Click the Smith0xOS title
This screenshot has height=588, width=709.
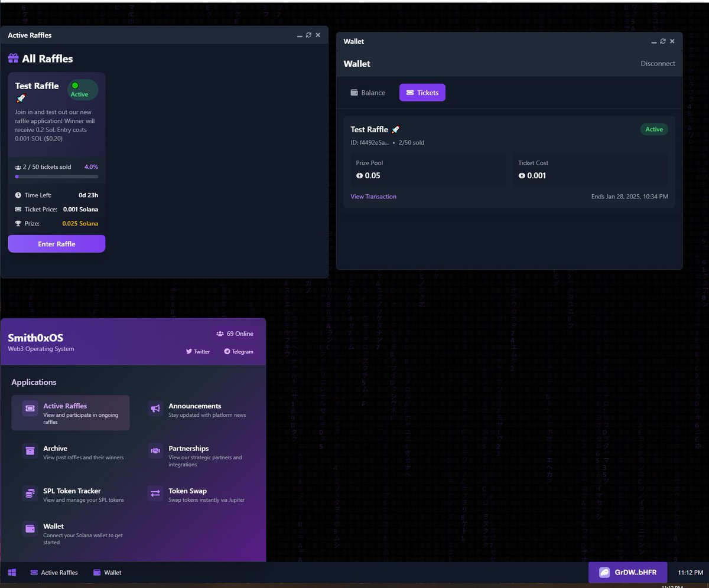pyautogui.click(x=35, y=338)
